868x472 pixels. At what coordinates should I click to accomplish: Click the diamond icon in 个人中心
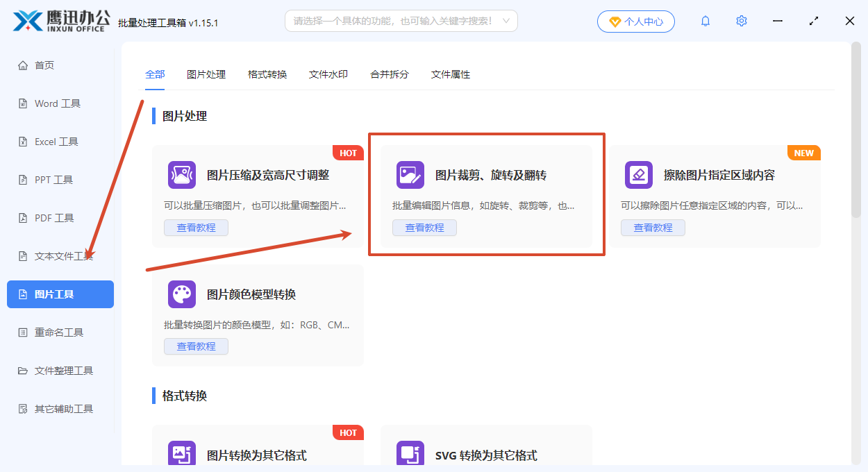tap(615, 22)
